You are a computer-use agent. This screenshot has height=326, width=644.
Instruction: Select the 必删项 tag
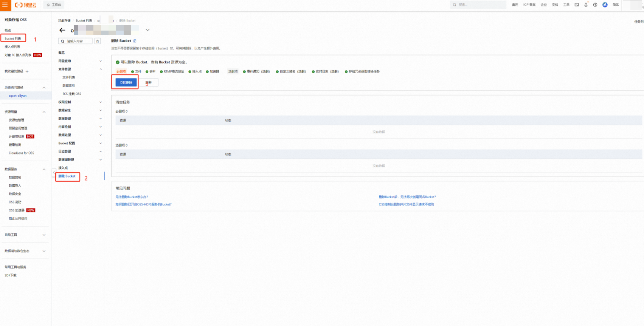pyautogui.click(x=121, y=72)
